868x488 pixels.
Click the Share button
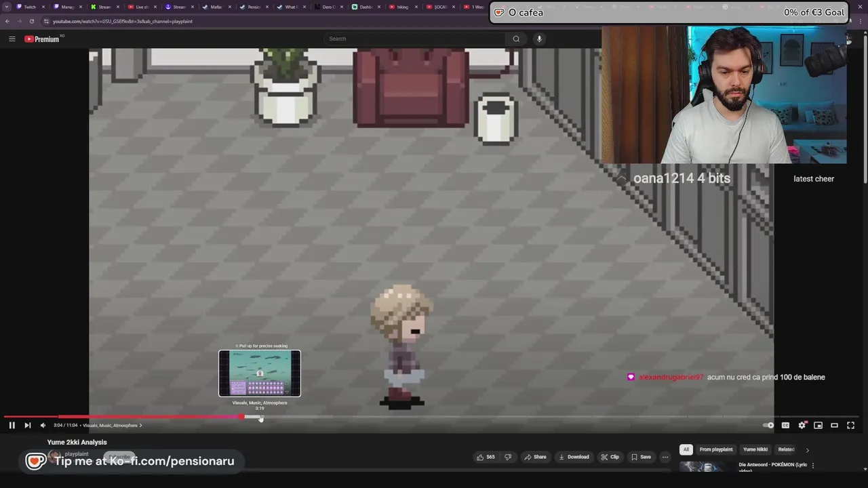pos(535,457)
